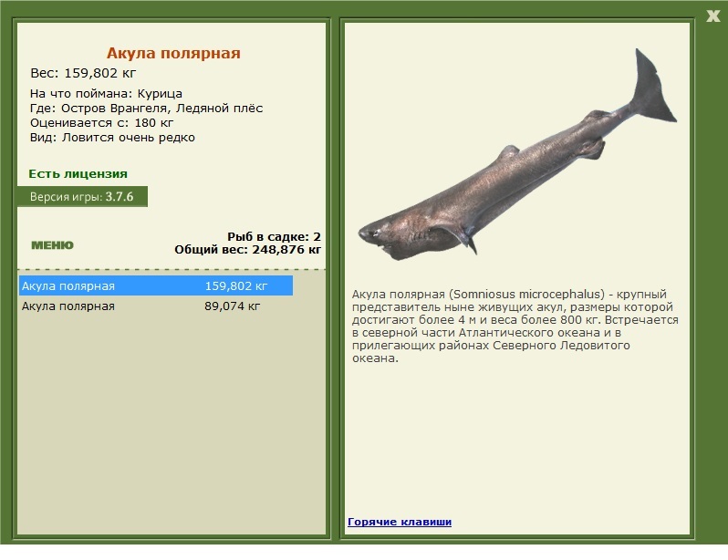Click the Рыб в садке: 2 counter
Screen dimensions: 728x560
click(274, 237)
